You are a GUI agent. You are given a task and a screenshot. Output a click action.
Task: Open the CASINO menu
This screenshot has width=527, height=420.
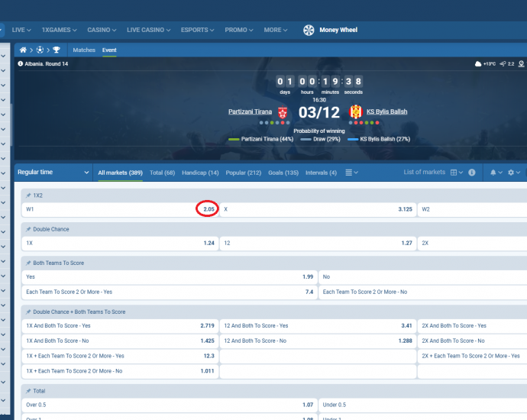tap(102, 30)
